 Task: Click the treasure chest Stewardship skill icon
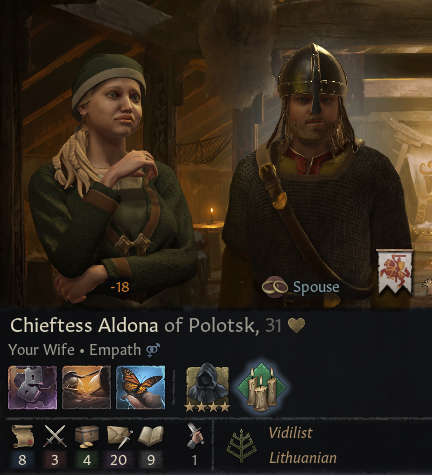(87, 436)
